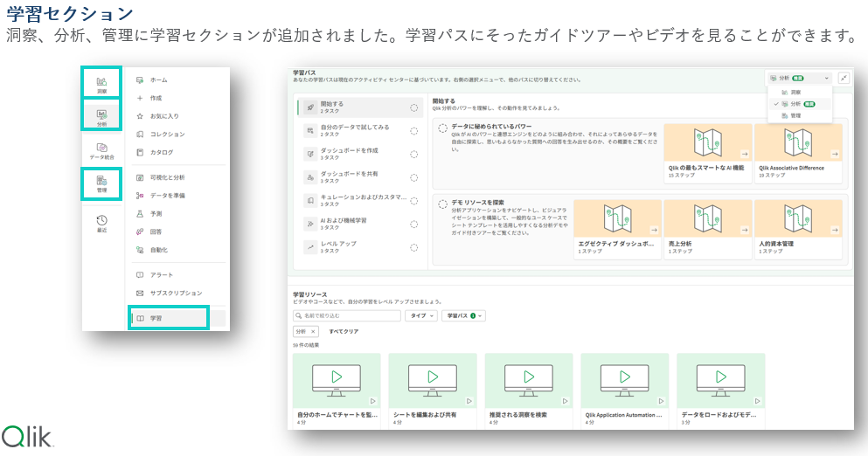Choose 管理 in the path dropdown list

[x=799, y=115]
